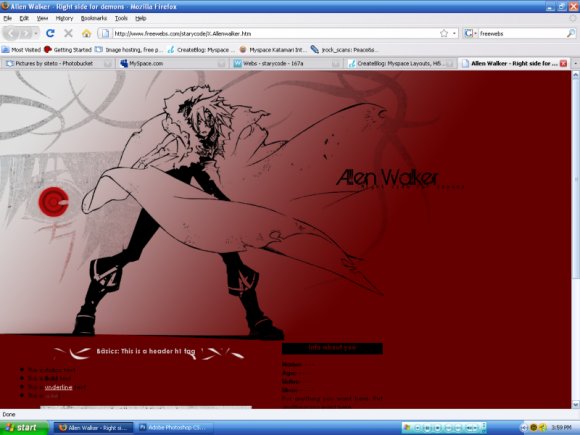The height and width of the screenshot is (435, 580).
Task: Click the search field containing freewebs
Action: coord(522,33)
